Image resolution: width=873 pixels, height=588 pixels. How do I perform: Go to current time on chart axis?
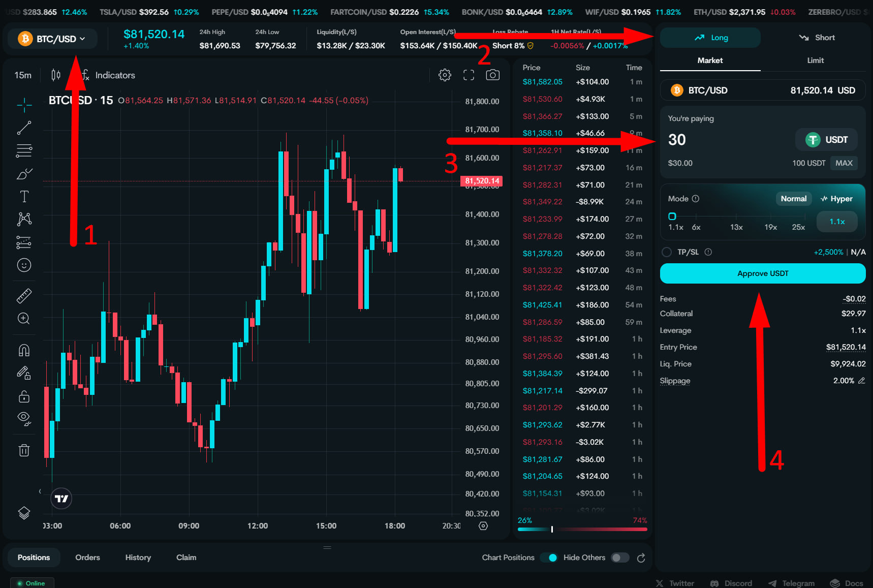[x=483, y=526]
